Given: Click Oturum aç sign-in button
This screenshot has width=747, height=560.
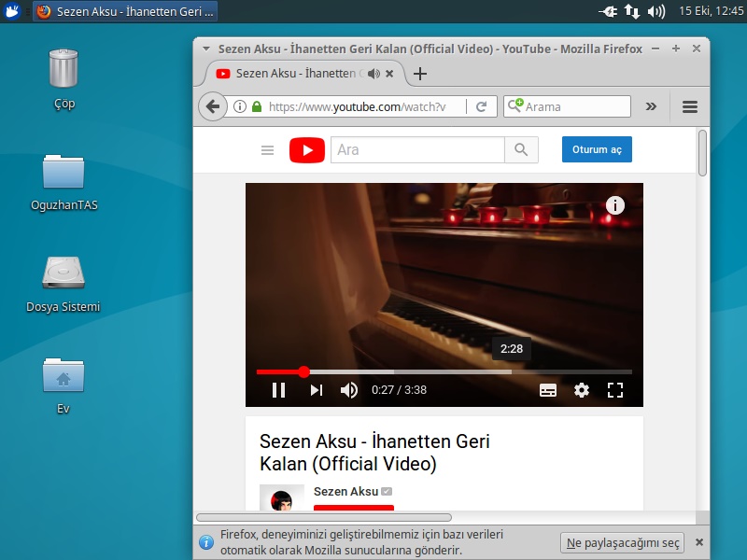Looking at the screenshot, I should coord(597,149).
